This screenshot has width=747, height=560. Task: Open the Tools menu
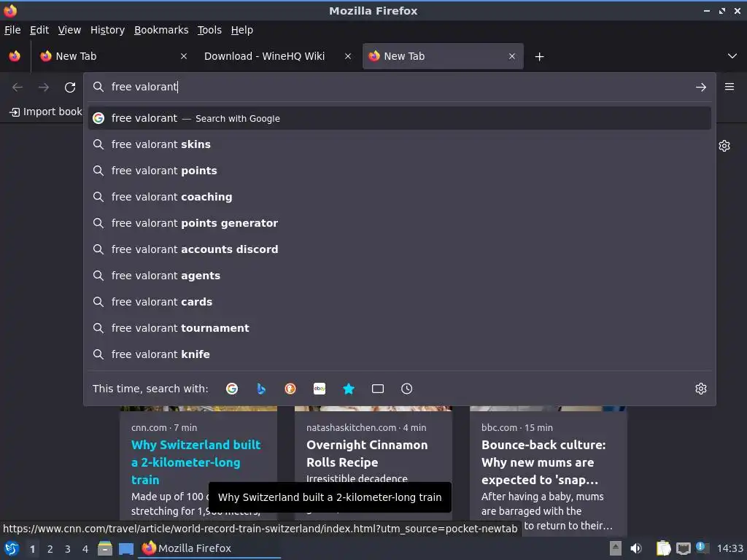tap(209, 30)
